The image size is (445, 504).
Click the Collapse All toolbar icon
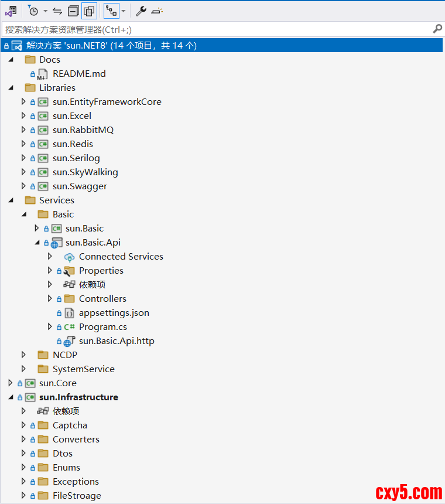[x=73, y=11]
